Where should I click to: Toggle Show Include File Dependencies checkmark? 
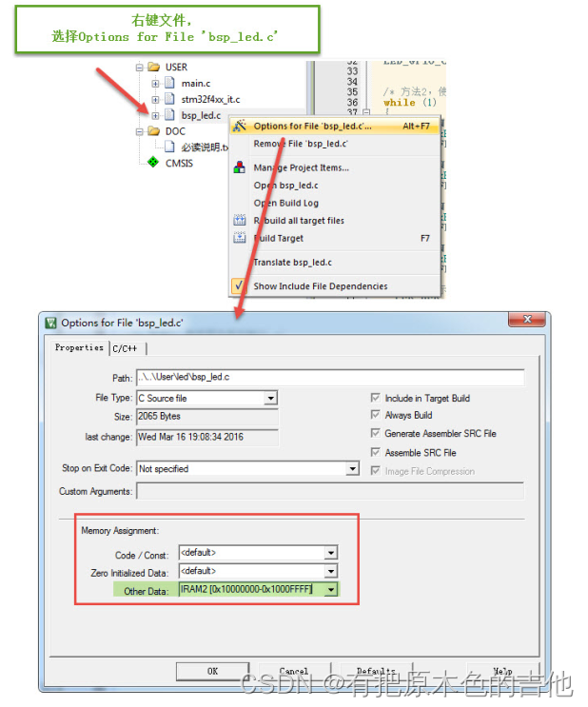[x=239, y=285]
